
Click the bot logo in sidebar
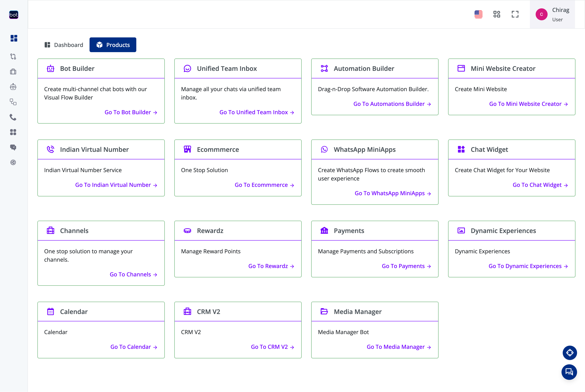pyautogui.click(x=14, y=15)
